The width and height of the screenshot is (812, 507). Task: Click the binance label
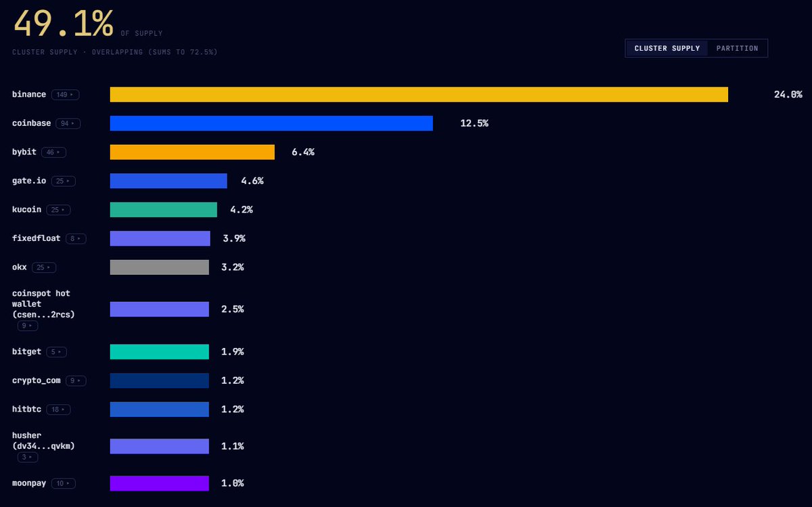click(x=29, y=94)
